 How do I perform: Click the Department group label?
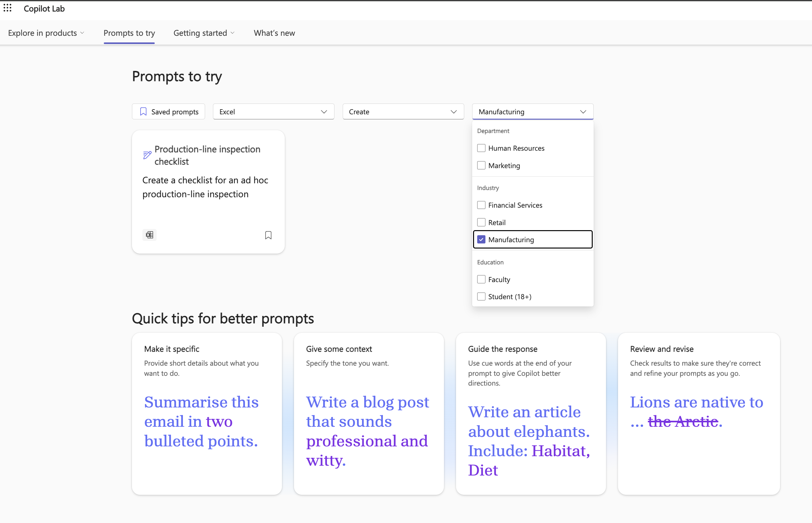coord(493,131)
